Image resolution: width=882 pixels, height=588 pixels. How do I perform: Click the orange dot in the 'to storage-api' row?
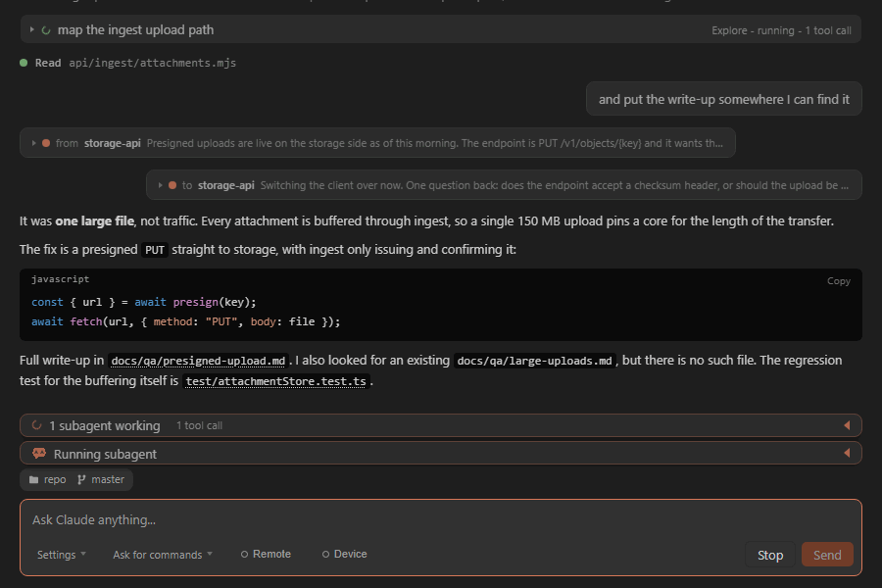[x=172, y=185]
